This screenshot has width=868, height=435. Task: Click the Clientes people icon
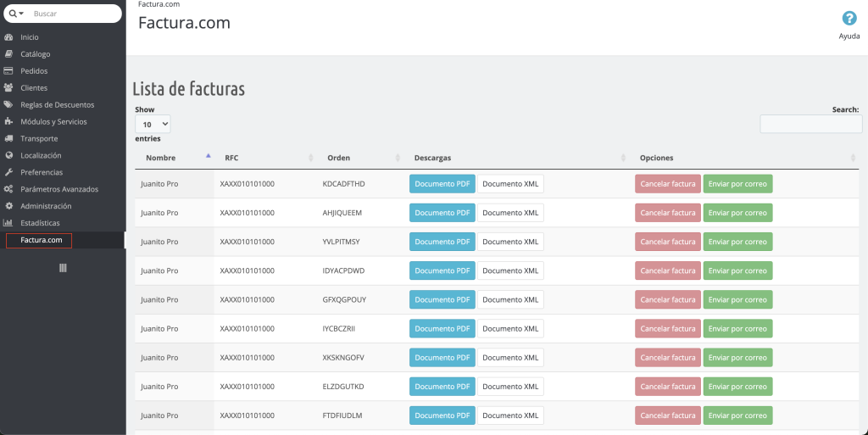pos(8,87)
